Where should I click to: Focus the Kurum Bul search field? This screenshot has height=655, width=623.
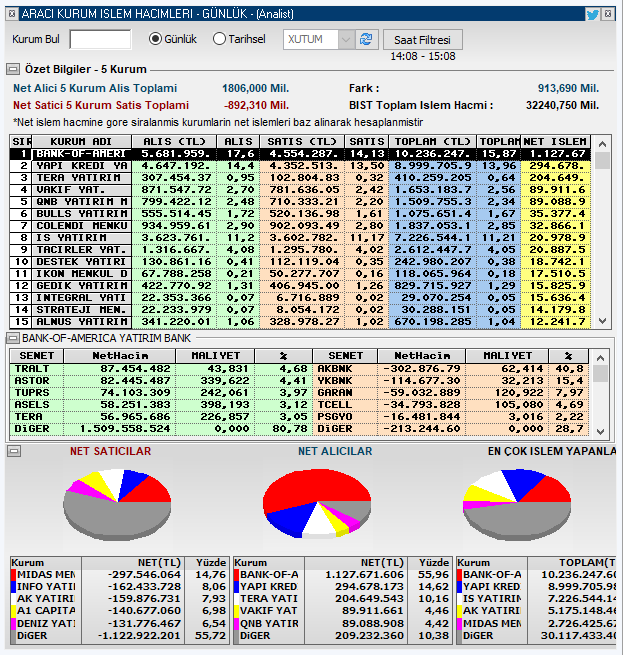(100, 40)
